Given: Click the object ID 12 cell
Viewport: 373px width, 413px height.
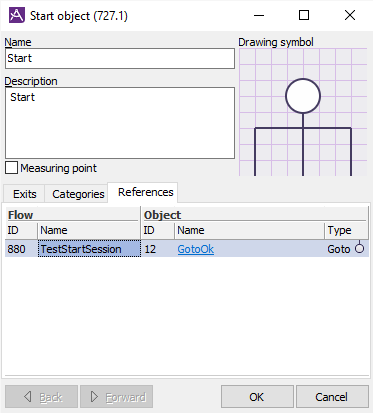Looking at the screenshot, I should [158, 249].
